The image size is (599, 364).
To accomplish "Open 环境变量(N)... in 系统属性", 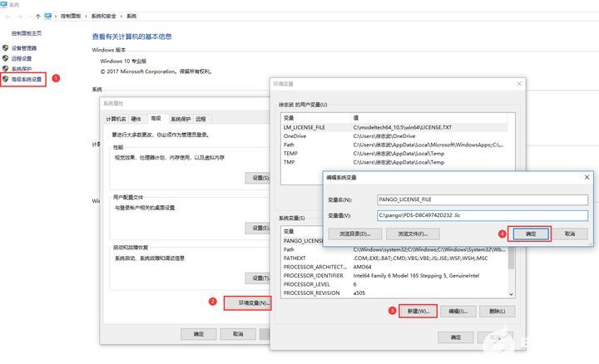I will 248,303.
